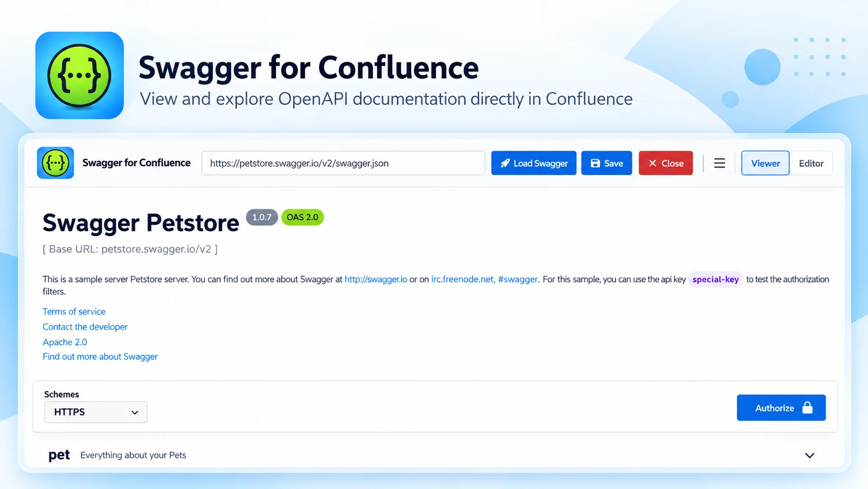Open the HTTPS Schemes dropdown
This screenshot has width=868, height=489.
(96, 412)
